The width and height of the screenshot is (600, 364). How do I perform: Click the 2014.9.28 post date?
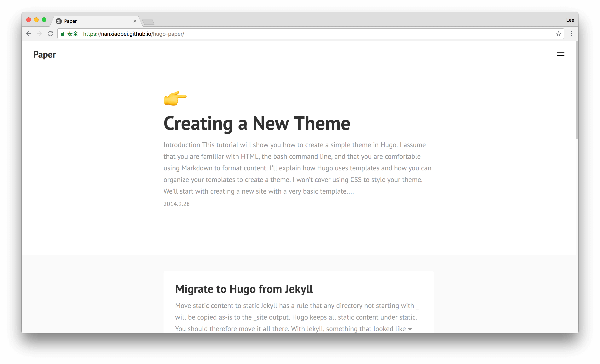(x=176, y=204)
